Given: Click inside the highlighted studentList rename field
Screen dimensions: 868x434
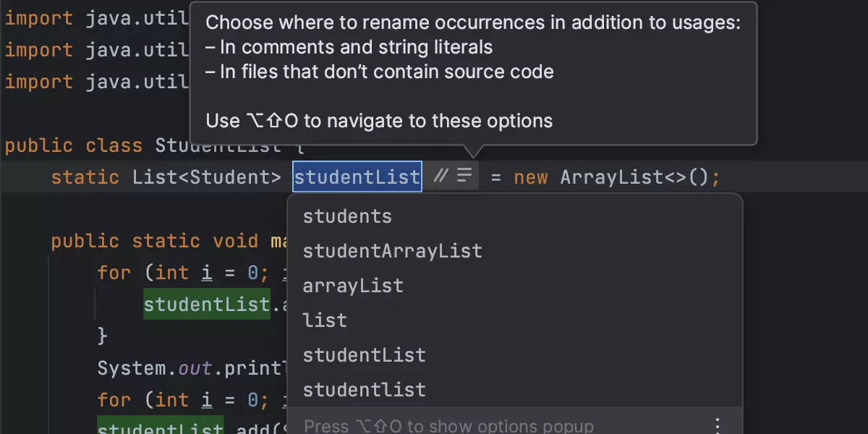Looking at the screenshot, I should tap(357, 176).
